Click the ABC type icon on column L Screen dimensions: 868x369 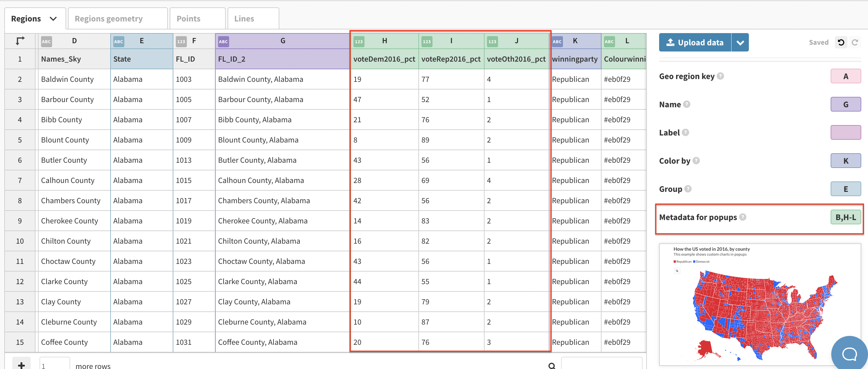pos(609,41)
